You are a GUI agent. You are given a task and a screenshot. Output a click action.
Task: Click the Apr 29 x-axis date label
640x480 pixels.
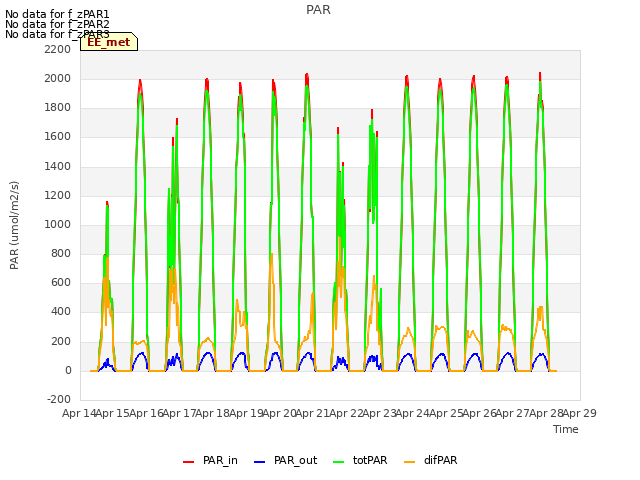[579, 413]
